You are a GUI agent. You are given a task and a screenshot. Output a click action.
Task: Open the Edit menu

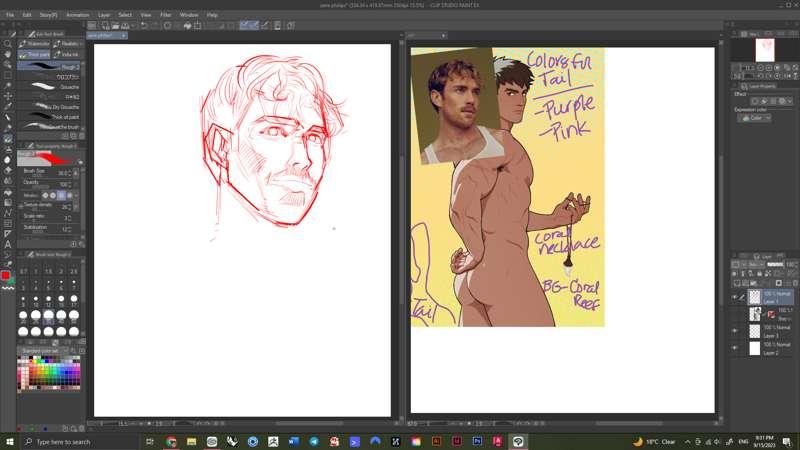[27, 15]
